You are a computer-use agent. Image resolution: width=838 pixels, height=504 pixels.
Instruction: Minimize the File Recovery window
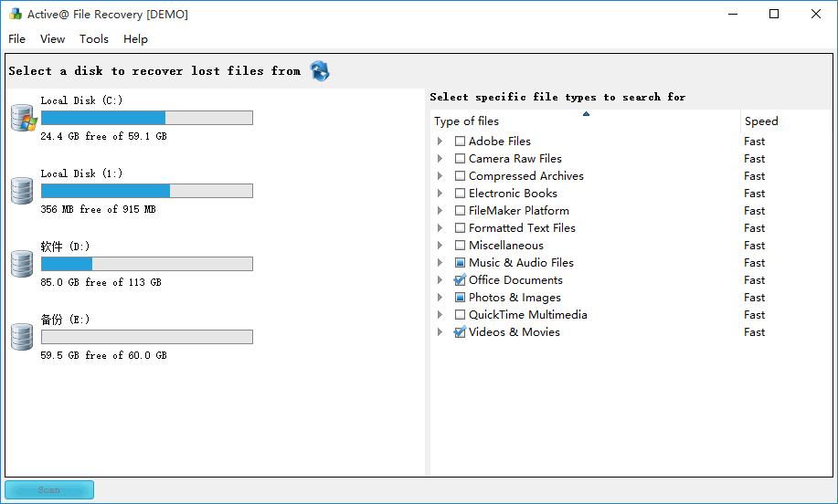733,14
